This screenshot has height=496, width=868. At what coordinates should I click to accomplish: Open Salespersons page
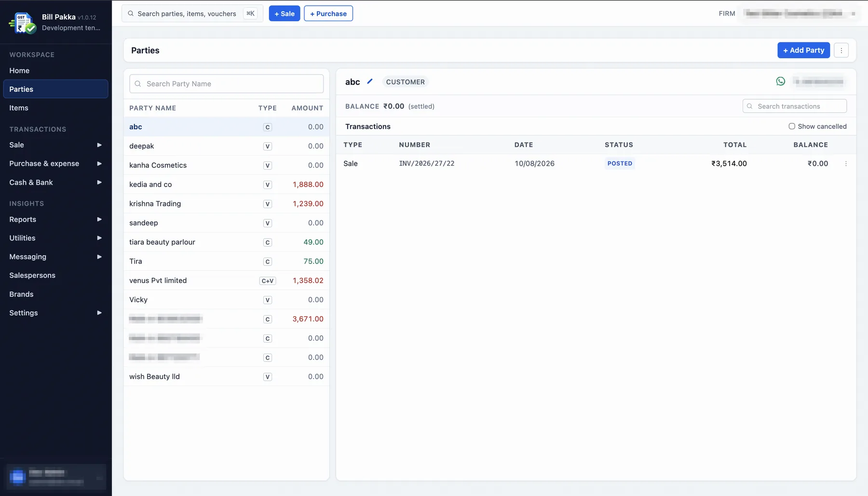(x=55, y=275)
